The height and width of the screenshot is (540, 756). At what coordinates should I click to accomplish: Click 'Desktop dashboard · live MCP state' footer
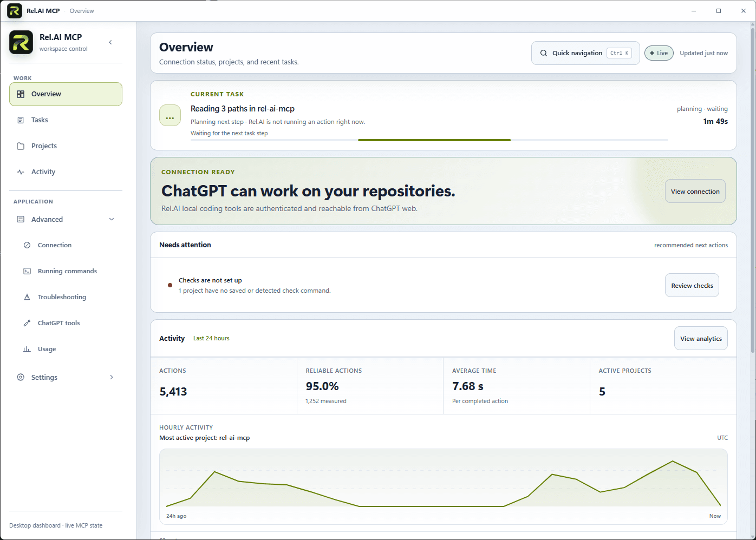click(56, 525)
